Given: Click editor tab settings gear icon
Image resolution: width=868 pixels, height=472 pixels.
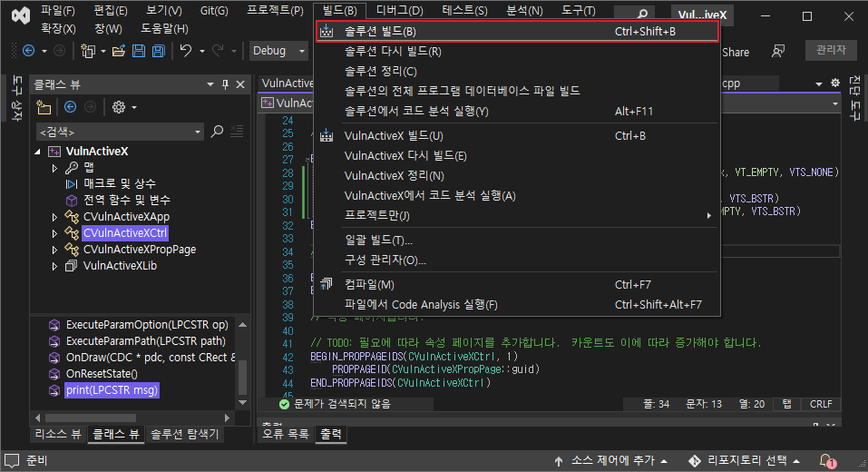Looking at the screenshot, I should coord(835,84).
